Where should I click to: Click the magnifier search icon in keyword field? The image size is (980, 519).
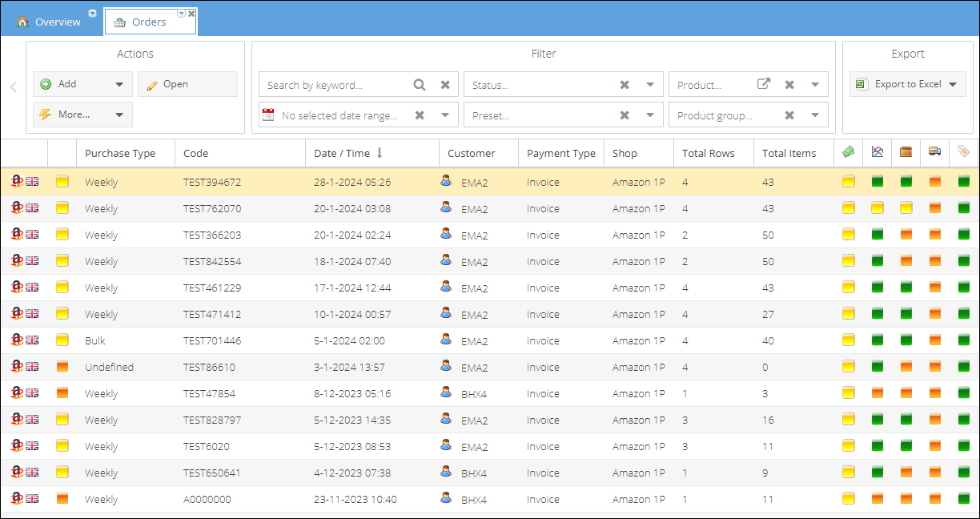420,84
